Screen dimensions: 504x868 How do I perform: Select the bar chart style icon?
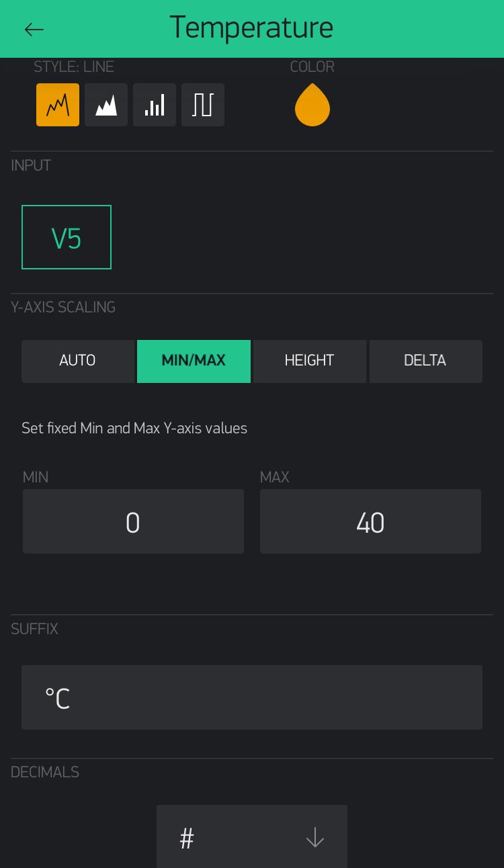pyautogui.click(x=155, y=105)
